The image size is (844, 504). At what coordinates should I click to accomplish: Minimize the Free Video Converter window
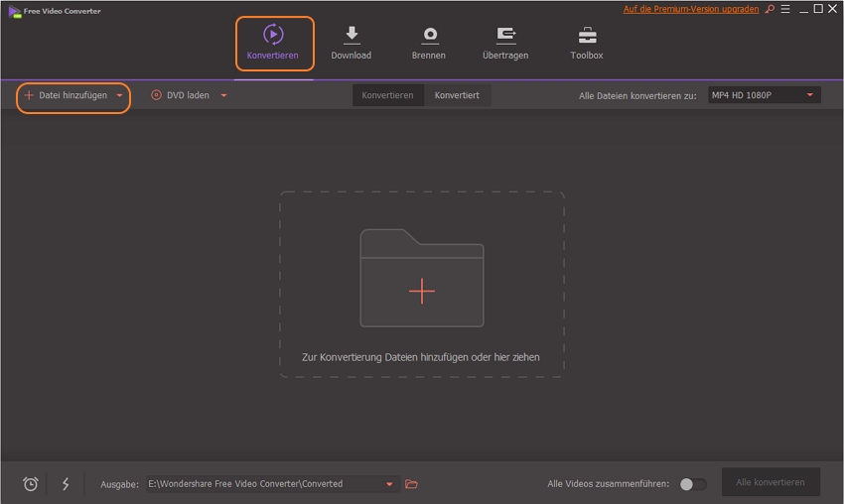click(803, 10)
